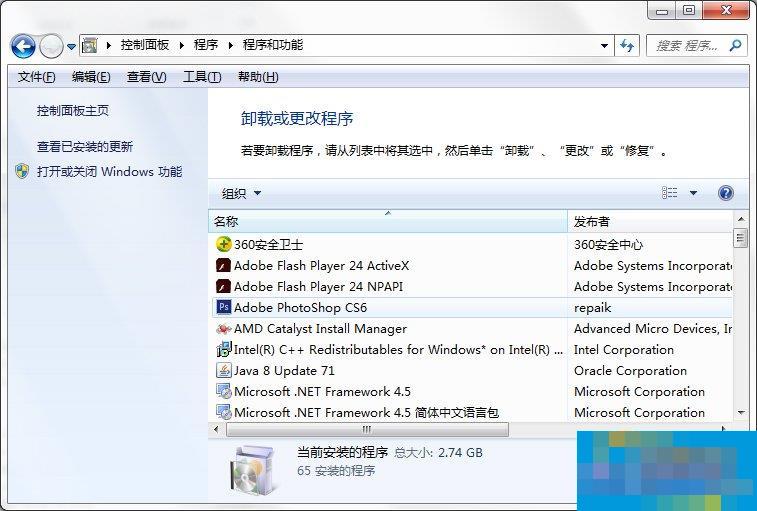Click the Adobe PhotoShop CS6 Ps icon
This screenshot has width=757, height=511.
(x=223, y=307)
